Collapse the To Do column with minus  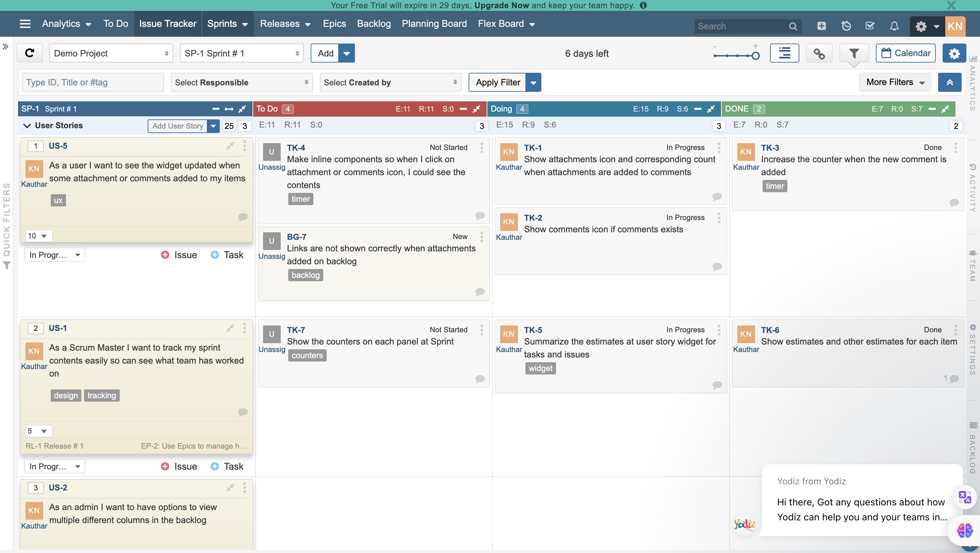pos(463,109)
